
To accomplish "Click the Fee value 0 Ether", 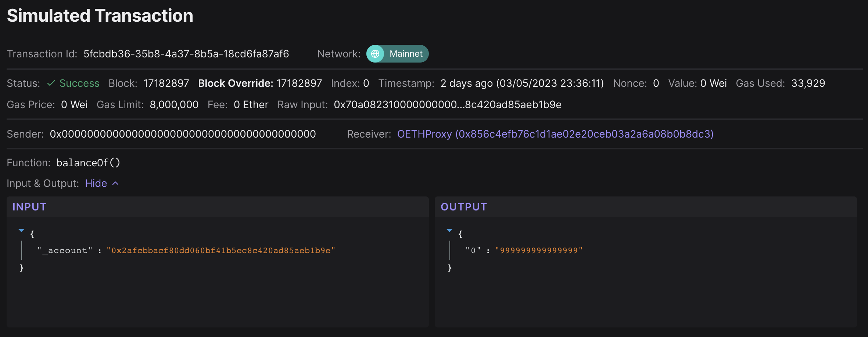I will 251,104.
